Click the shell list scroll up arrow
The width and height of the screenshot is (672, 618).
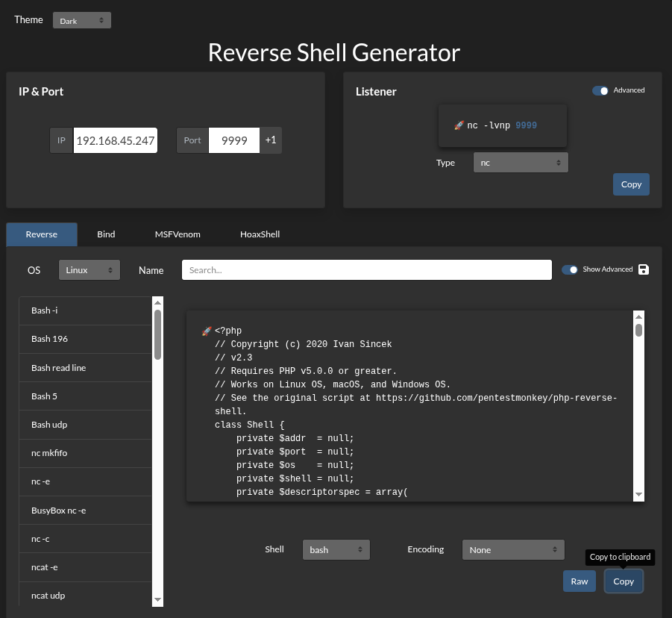[x=157, y=302]
